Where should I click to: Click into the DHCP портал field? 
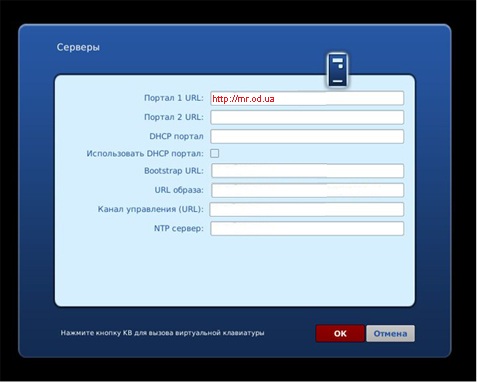(x=307, y=136)
